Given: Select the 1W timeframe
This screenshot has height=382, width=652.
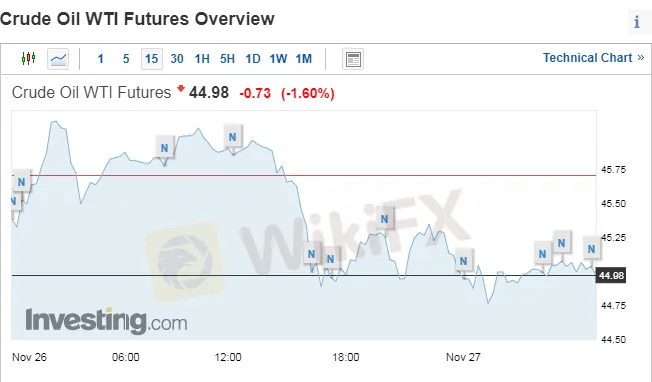Looking at the screenshot, I should click(x=278, y=59).
